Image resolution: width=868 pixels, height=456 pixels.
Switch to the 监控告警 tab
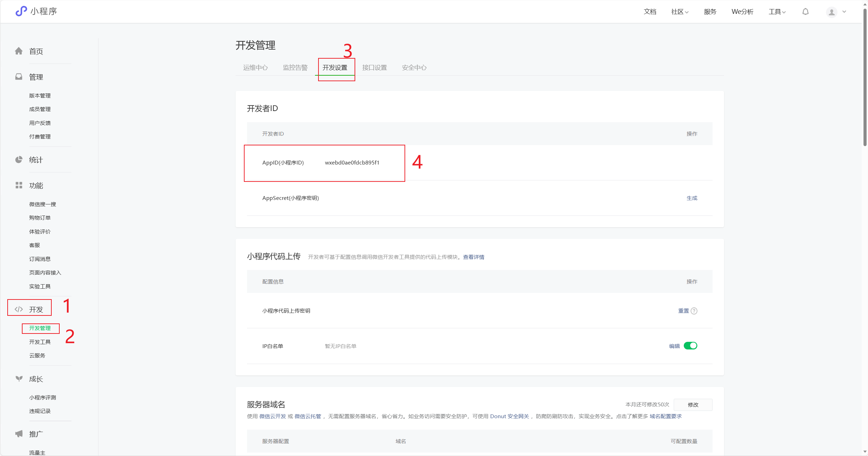point(295,68)
